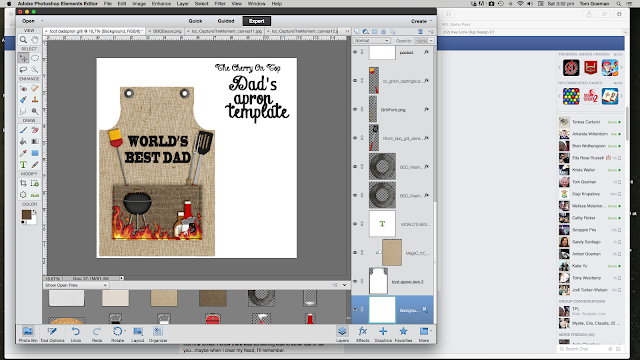The image size is (640, 360).
Task: Choose the Horizontal Type tool
Action: click(x=23, y=164)
